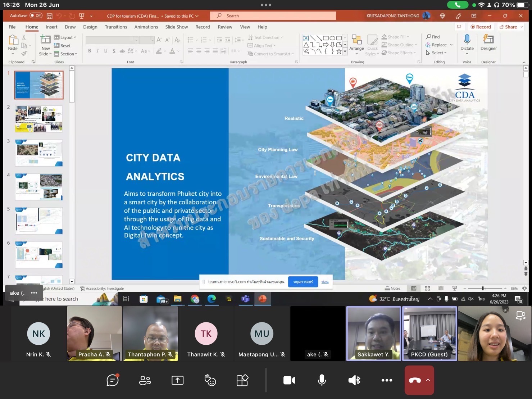Open the Teams chat panel icon
532x399 pixels.
point(113,380)
